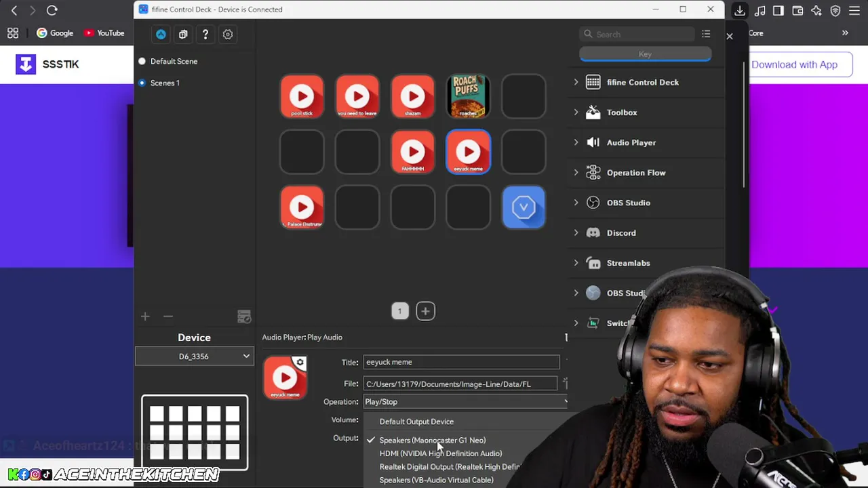The height and width of the screenshot is (488, 868).
Task: Click the Title field 'eeyuck meme'
Action: coord(461,362)
